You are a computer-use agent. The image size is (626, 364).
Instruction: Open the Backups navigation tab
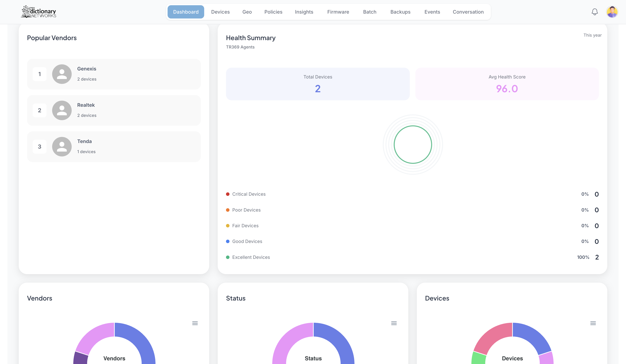click(x=400, y=12)
